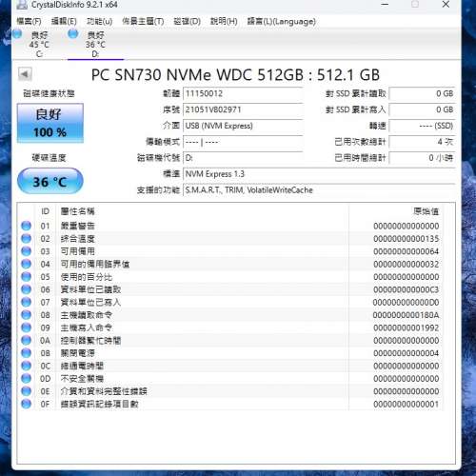Select the 綜合溫度 attribute name
The height and width of the screenshot is (476, 476).
78,239
